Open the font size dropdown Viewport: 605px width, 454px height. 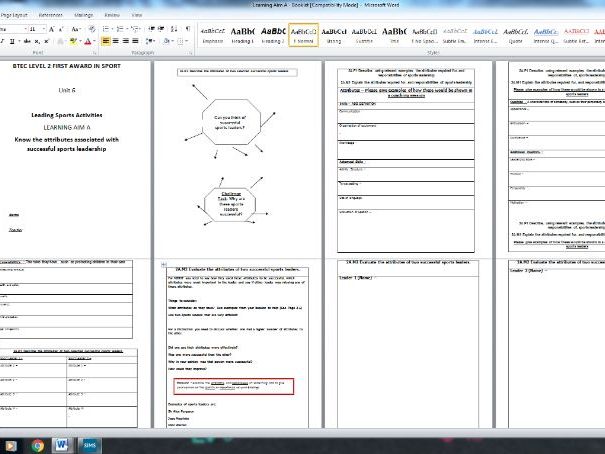(44, 29)
